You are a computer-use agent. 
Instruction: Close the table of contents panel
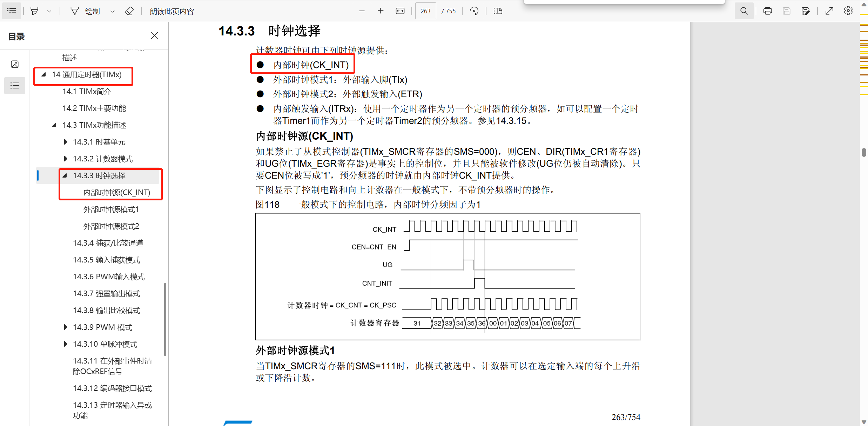154,35
